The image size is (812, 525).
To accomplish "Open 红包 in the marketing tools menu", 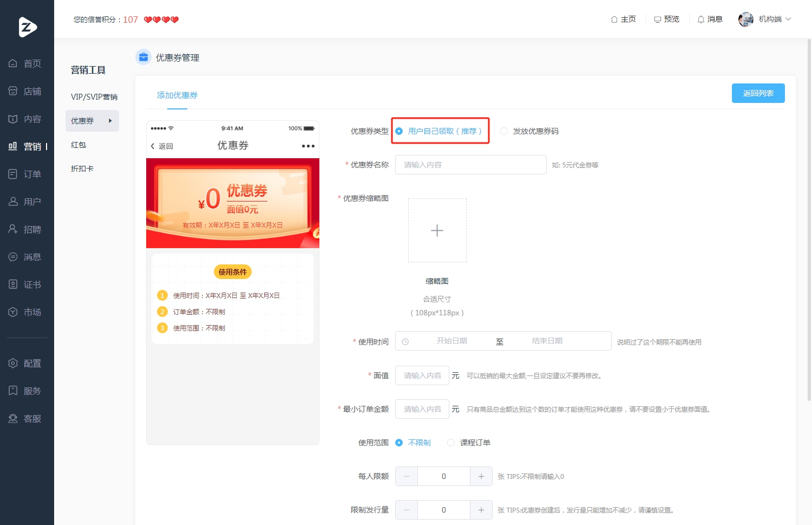I will pyautogui.click(x=78, y=145).
